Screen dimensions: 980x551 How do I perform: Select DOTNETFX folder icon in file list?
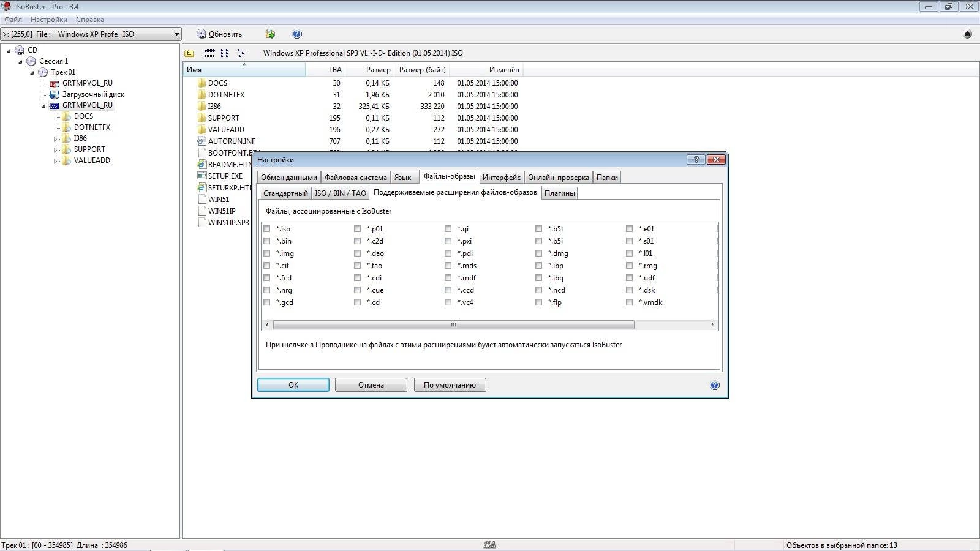(x=202, y=94)
